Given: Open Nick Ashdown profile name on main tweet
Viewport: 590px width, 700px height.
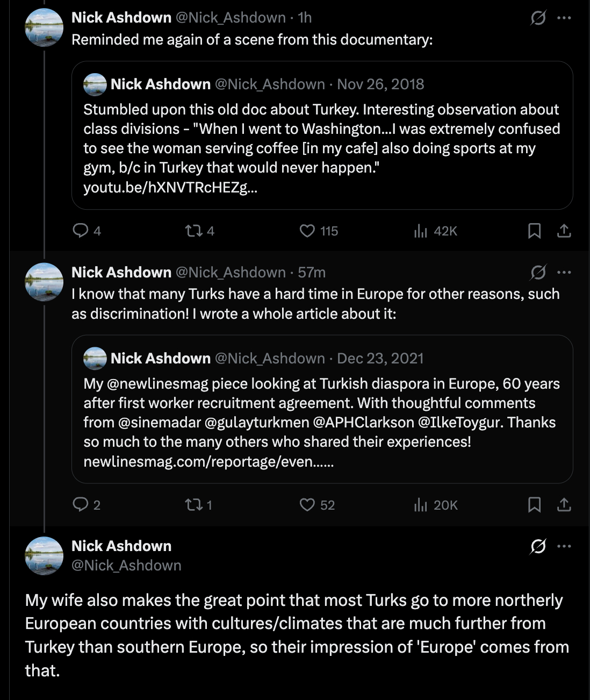Looking at the screenshot, I should point(121,546).
